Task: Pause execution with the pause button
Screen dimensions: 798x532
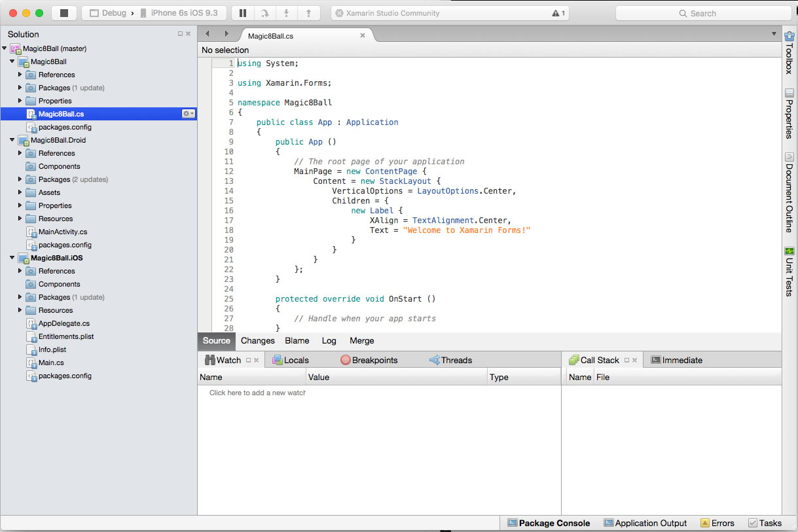Action: pos(243,13)
